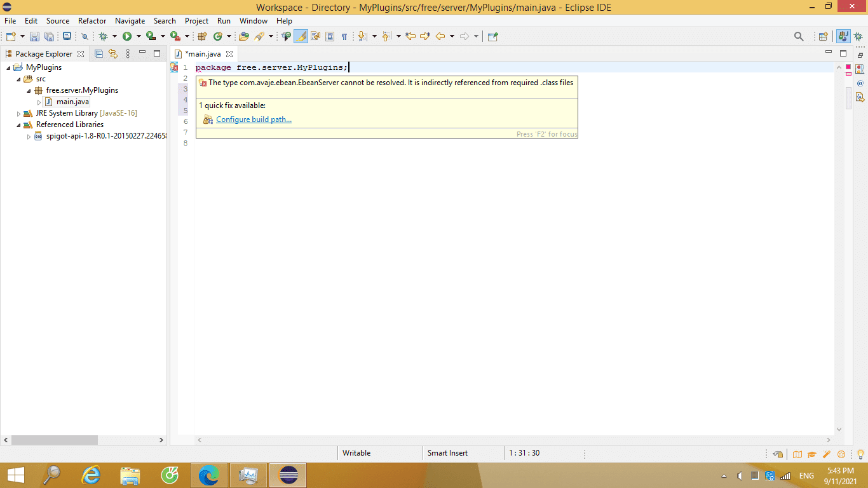Screen dimensions: 868x488
Task: Click the error marker on line 1
Action: click(x=174, y=67)
